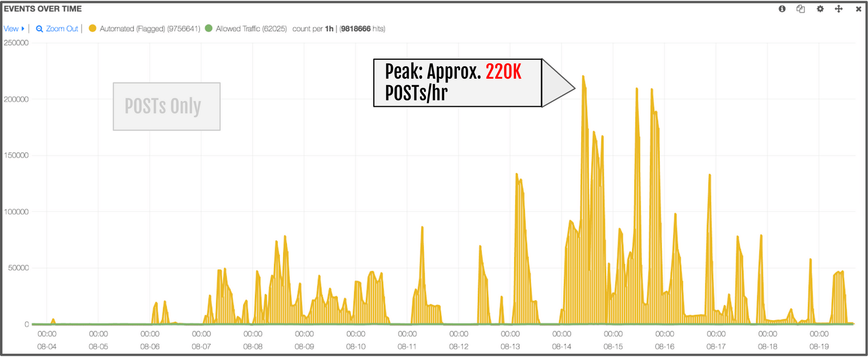Screen dimensions: 868x357
Task: Click the green Allowed Traffic legend dot
Action: [208, 28]
